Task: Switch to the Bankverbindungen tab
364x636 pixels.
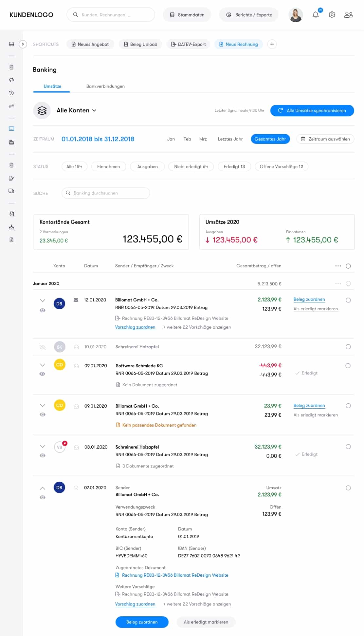Action: [105, 87]
